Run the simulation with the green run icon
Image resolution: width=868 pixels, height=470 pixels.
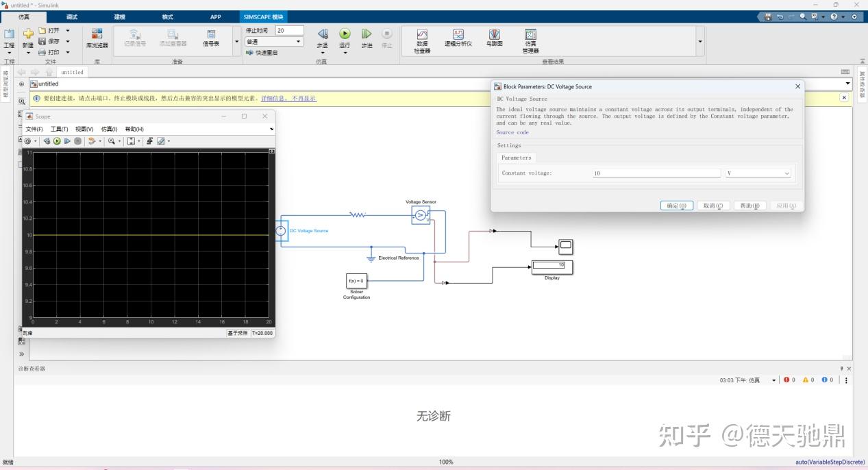(344, 32)
